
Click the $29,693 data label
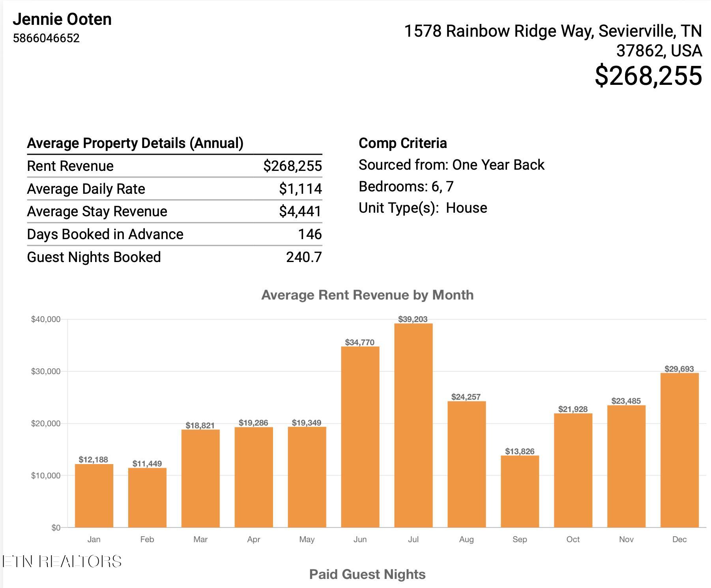tap(679, 369)
